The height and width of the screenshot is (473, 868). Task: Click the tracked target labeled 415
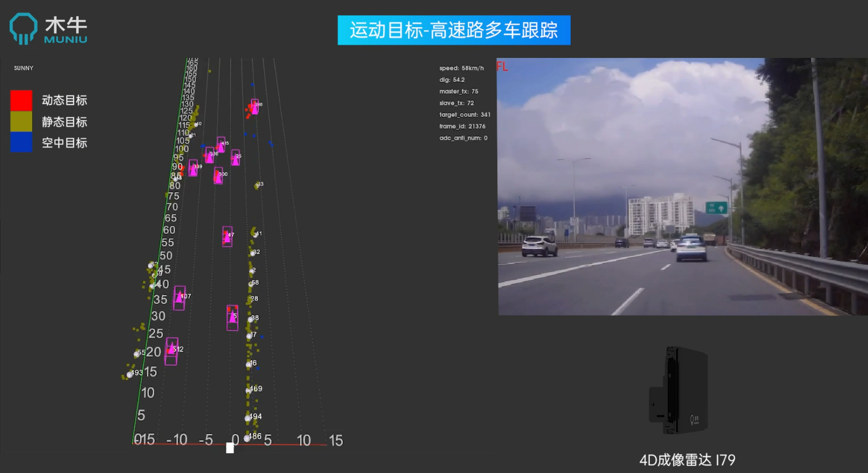pyautogui.click(x=221, y=144)
